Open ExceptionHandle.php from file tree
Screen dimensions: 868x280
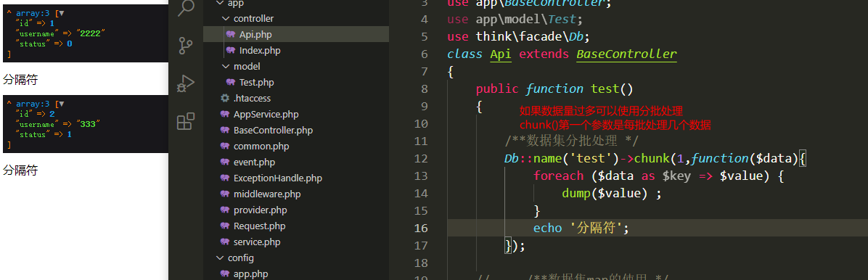point(278,178)
